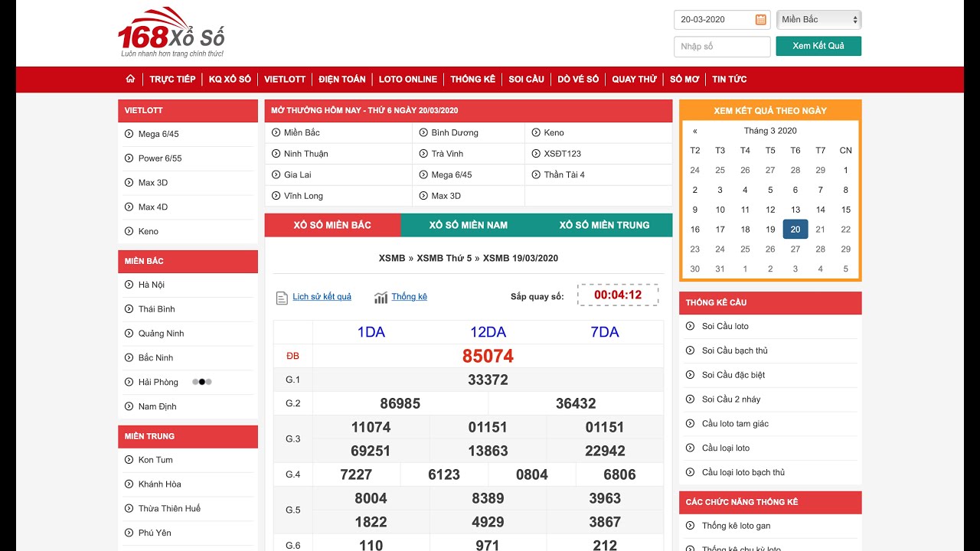Open the Nam Định results link
Screen dimensions: 980x551
pos(157,407)
